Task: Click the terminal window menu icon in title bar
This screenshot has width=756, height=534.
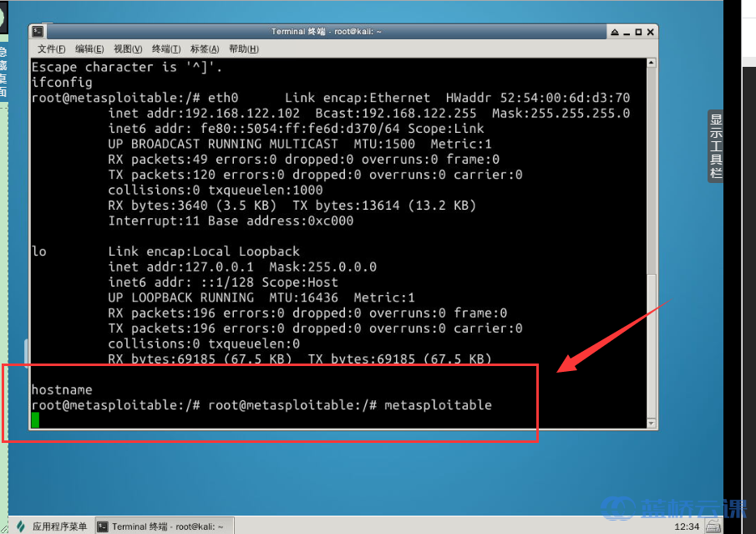Action: tap(38, 32)
